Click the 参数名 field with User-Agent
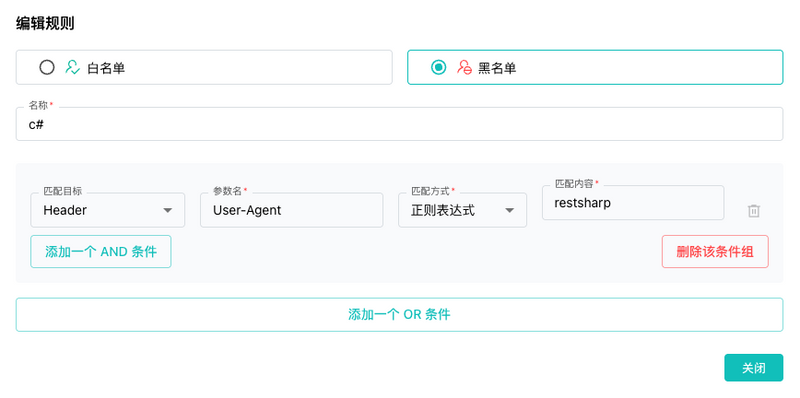Viewport: 800px width, 398px height. point(291,210)
